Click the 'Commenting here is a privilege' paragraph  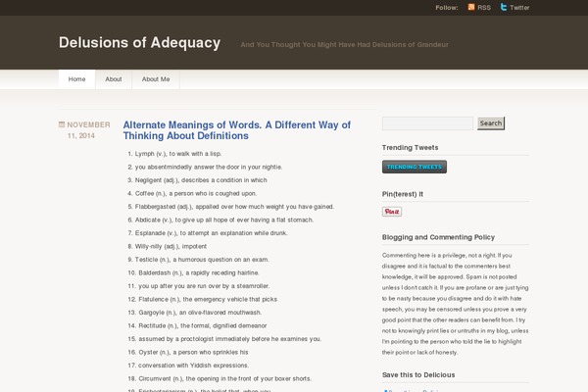pos(456,304)
